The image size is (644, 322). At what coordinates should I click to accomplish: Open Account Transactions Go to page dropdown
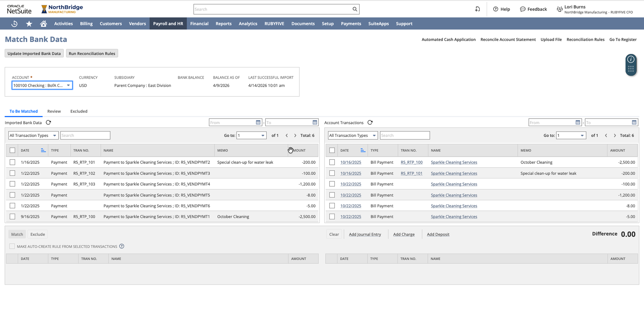pyautogui.click(x=571, y=135)
